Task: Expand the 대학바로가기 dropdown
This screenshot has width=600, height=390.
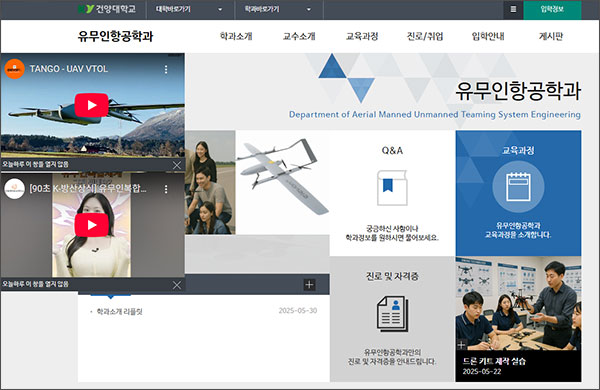Action: click(x=190, y=9)
